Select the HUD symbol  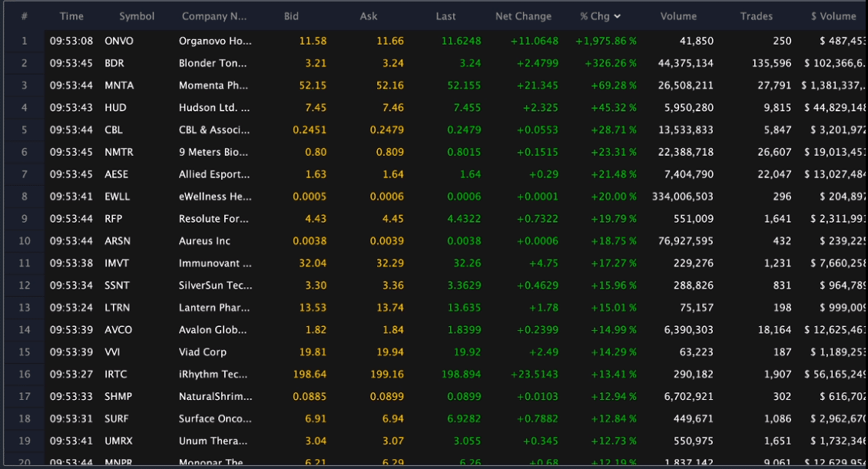coord(115,107)
